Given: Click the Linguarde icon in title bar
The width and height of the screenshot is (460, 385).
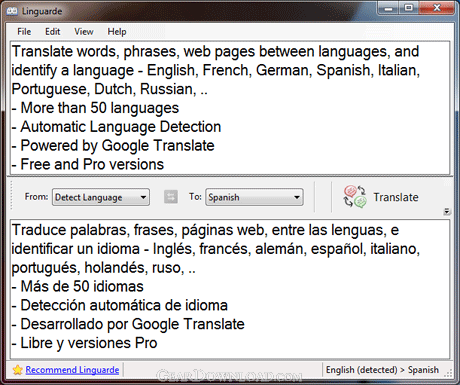Looking at the screenshot, I should (x=12, y=11).
